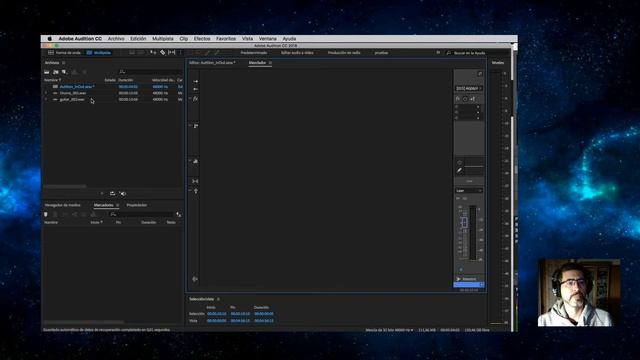Mute the Maestro channel with M button
The image size is (640, 360).
tap(458, 198)
